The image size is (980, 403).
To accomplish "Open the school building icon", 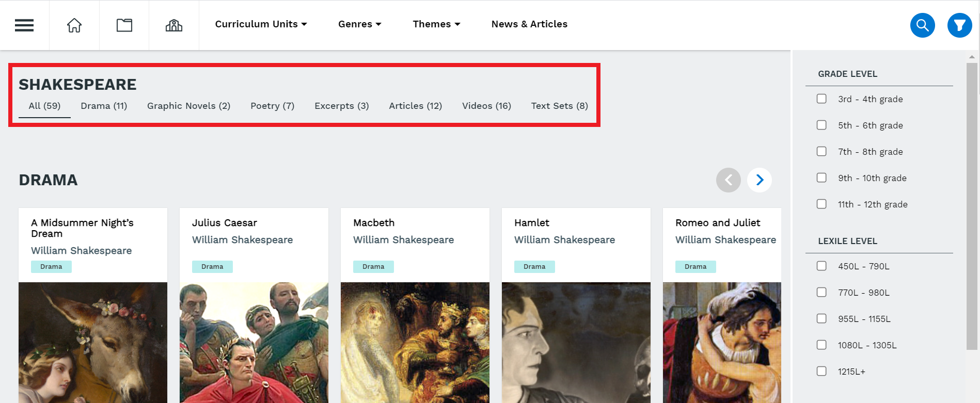I will point(174,25).
